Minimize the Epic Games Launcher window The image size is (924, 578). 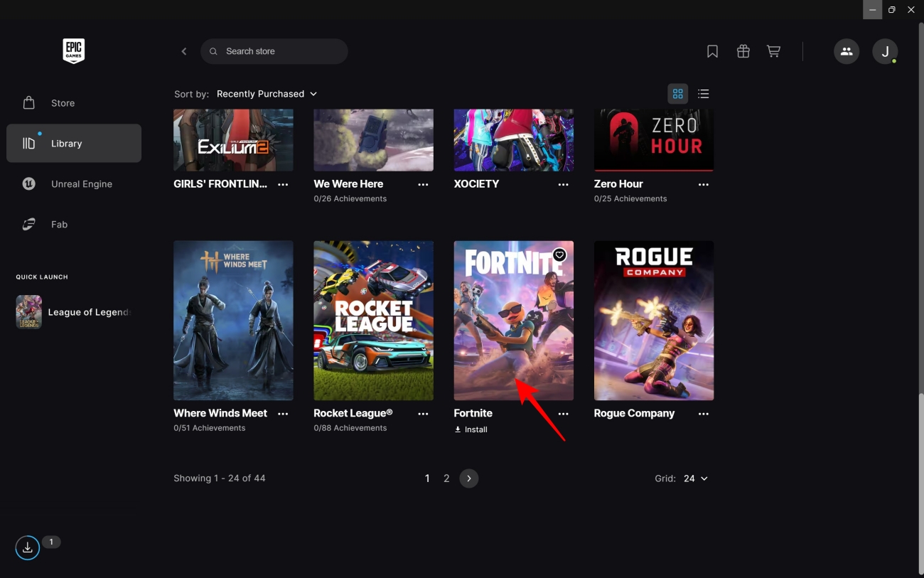873,9
